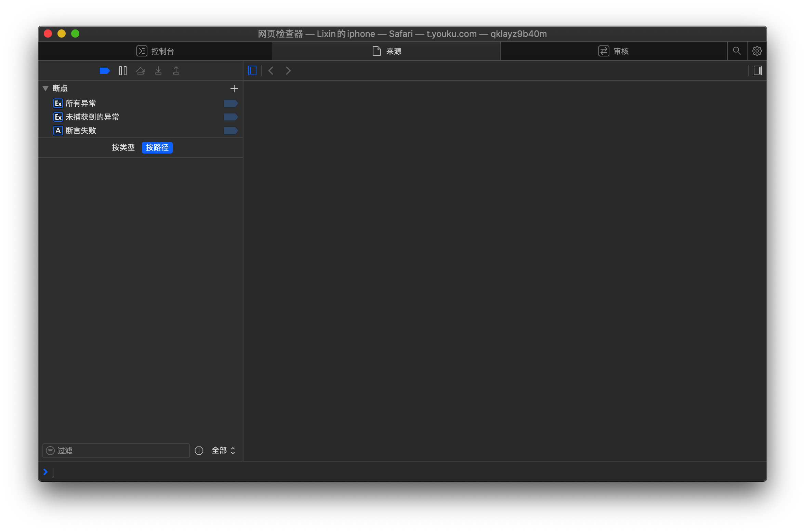Screen dimensions: 805x532
Task: Toggle the issues-only filter icon
Action: click(x=199, y=451)
